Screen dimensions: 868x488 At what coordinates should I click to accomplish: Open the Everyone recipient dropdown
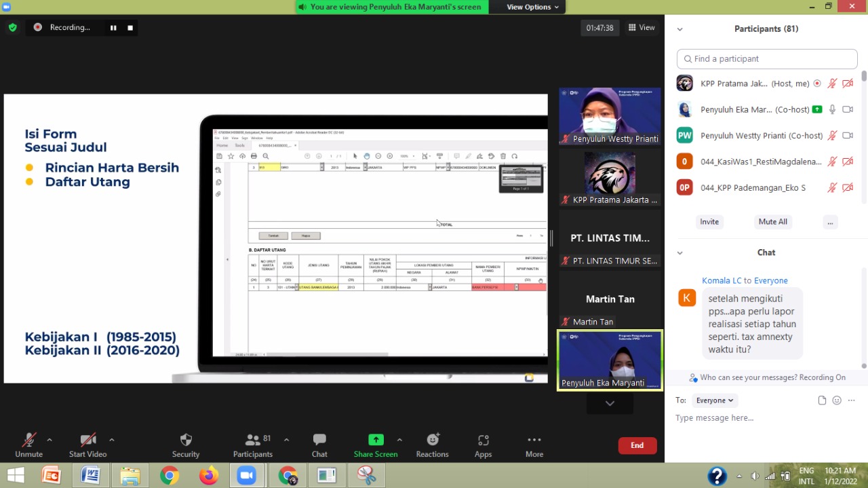click(x=715, y=400)
